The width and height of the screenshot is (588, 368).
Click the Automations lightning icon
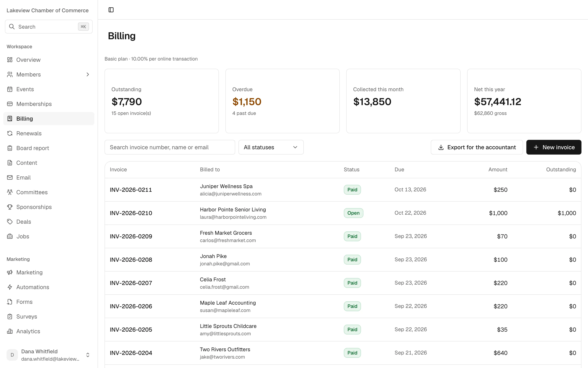(10, 287)
